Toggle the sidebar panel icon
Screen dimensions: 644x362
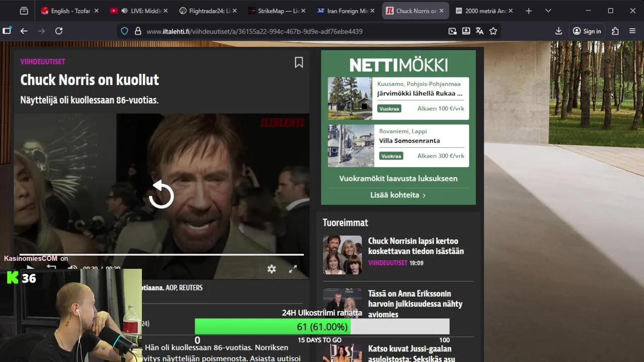[7, 31]
